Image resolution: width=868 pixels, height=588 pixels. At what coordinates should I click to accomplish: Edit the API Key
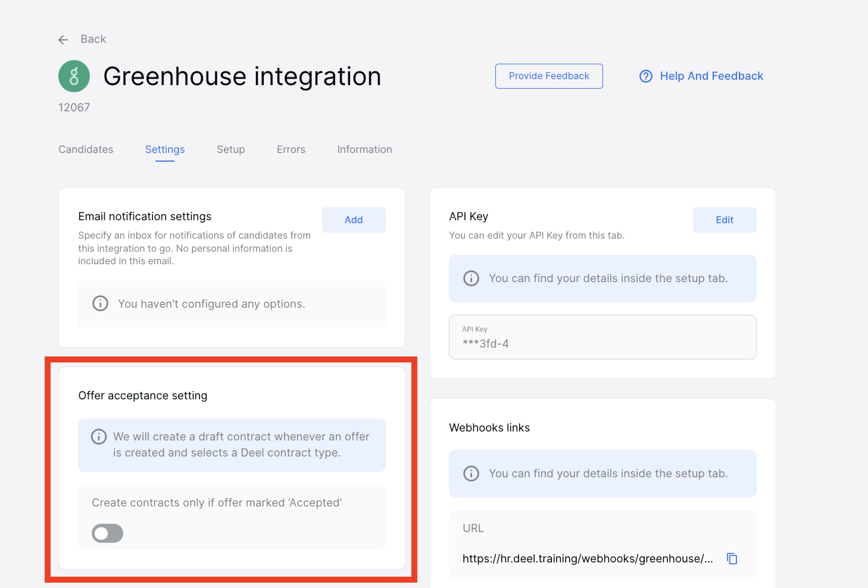point(725,220)
